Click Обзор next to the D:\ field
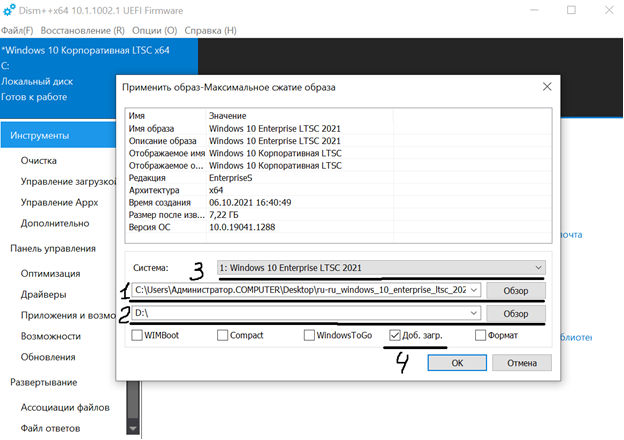The width and height of the screenshot is (624, 440). (x=517, y=314)
